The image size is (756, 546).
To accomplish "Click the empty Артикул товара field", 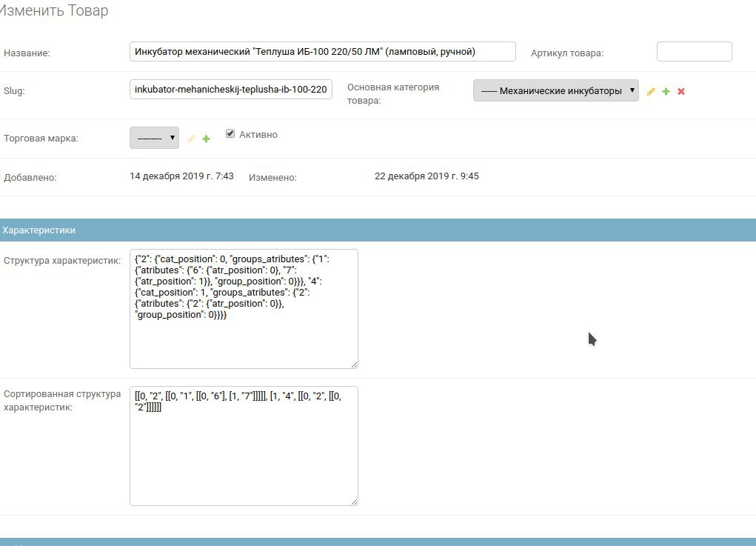I will 695,52.
